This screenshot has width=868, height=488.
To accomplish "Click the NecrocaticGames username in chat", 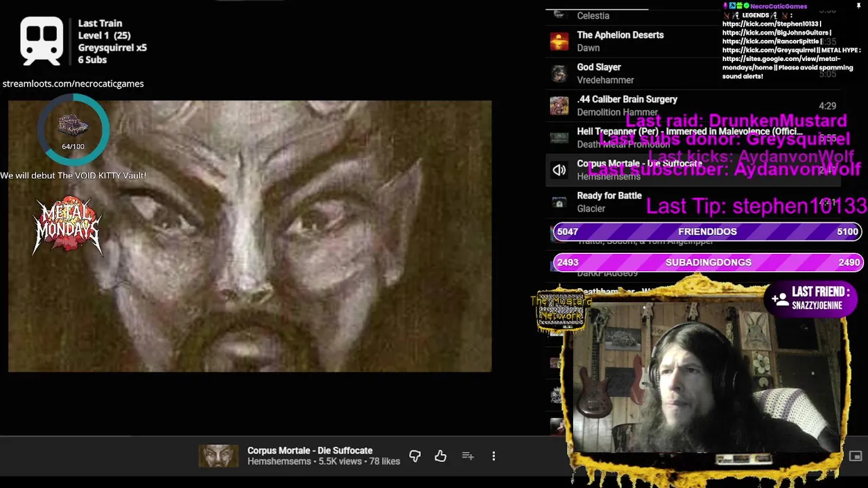I will [x=778, y=6].
